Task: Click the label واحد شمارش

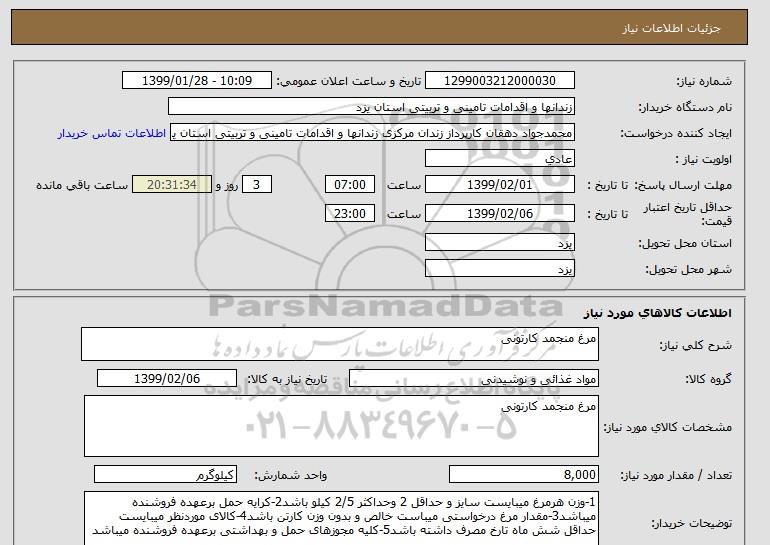Action: 291,475
